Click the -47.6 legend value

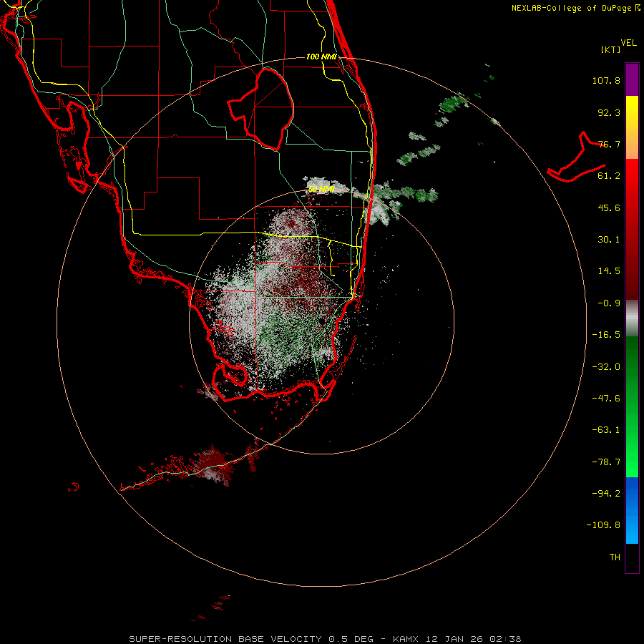[x=606, y=398]
